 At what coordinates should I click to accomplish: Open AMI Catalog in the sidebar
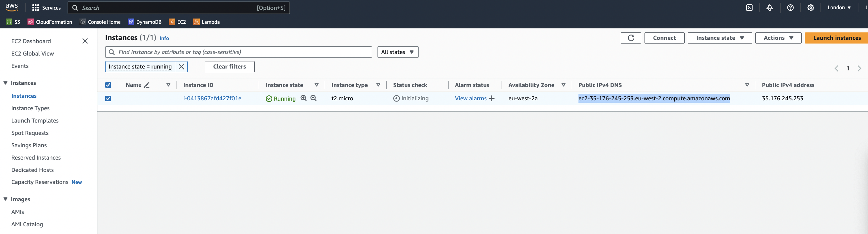point(27,224)
